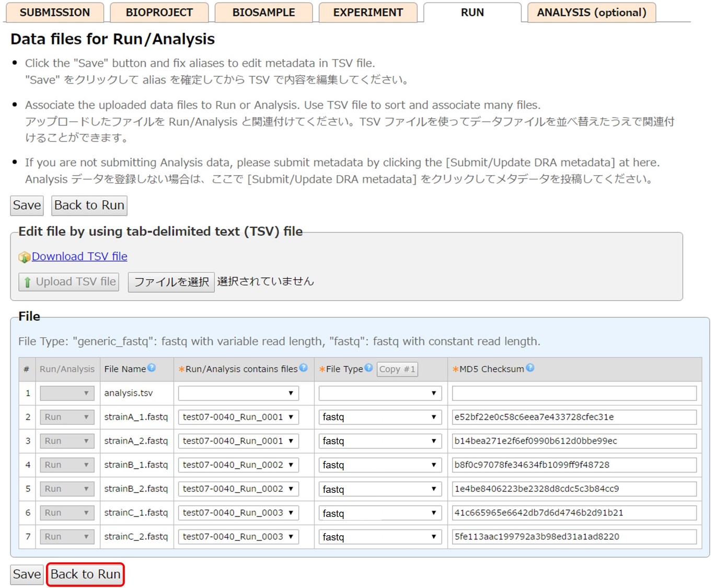Click help icon beside Run/Analysis contains files
This screenshot has width=716, height=588.
coord(303,368)
